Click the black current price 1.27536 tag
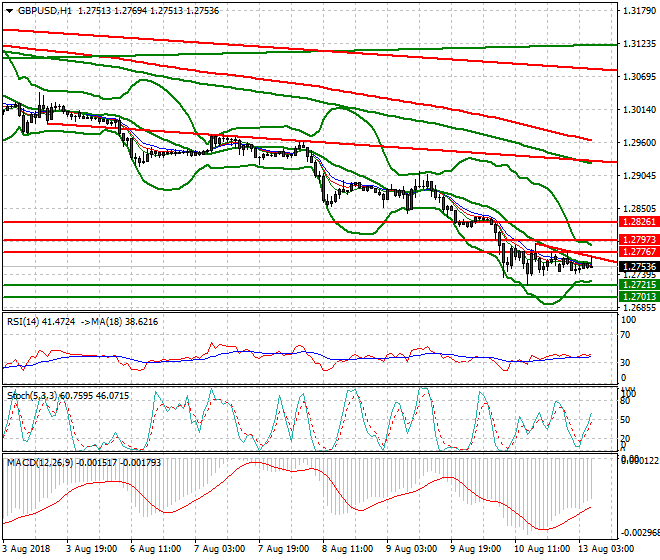 [637, 267]
